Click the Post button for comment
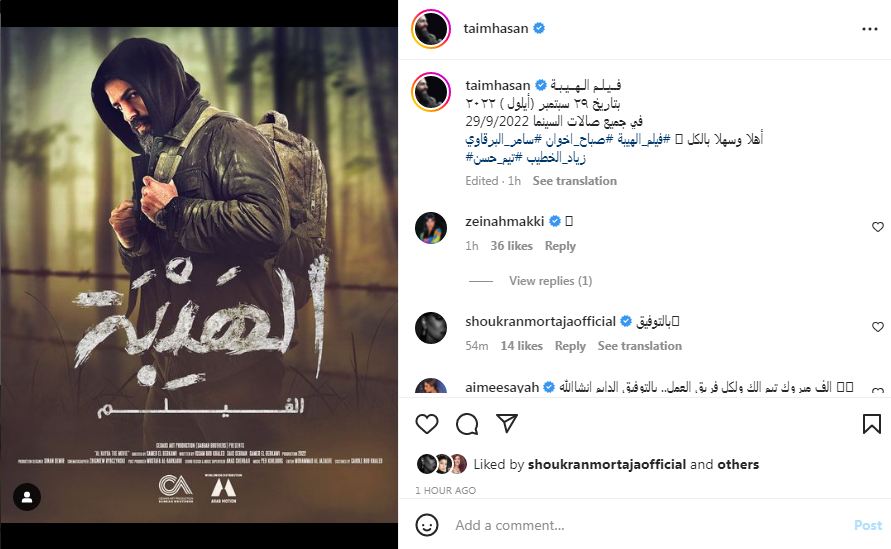This screenshot has width=891, height=549. [x=868, y=525]
